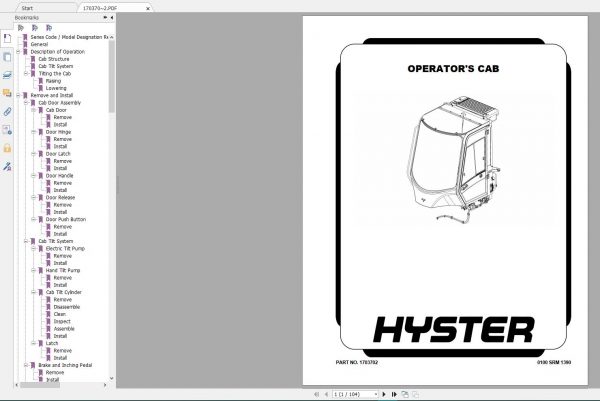This screenshot has width=600, height=401.
Task: Open the Door Release bookmark
Action: pyautogui.click(x=60, y=197)
